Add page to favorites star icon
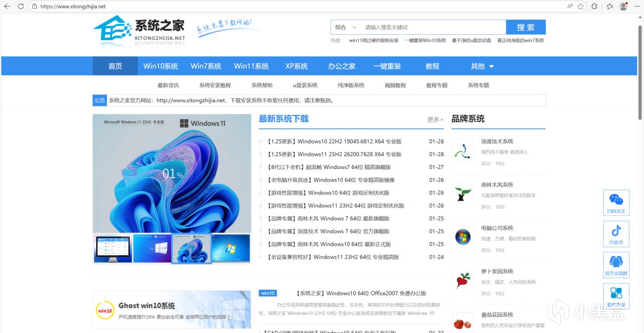The image size is (644, 333). (581, 7)
